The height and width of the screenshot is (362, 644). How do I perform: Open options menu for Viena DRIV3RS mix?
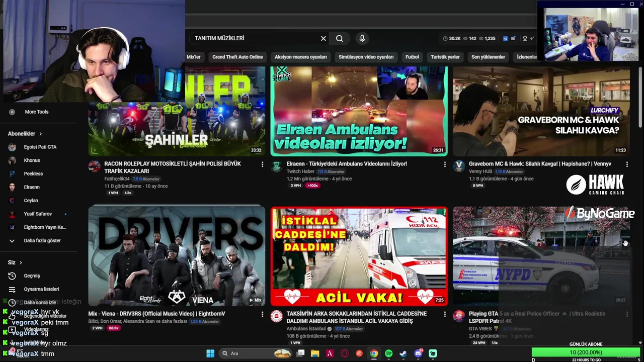point(262,314)
